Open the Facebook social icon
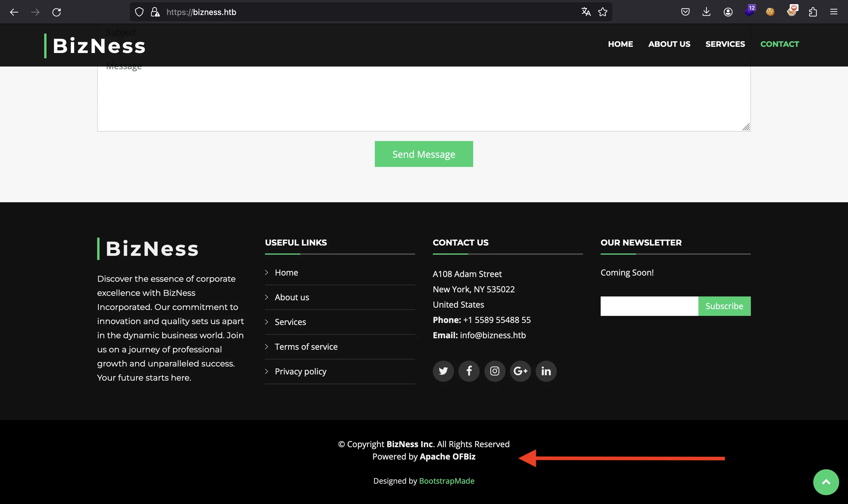This screenshot has width=848, height=504. point(469,371)
